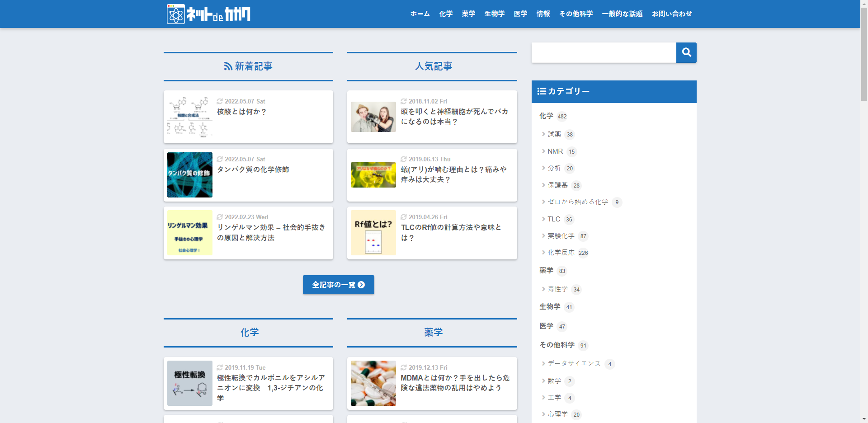This screenshot has width=868, height=423.
Task: Open the MDMA article pills thumbnail
Action: [x=373, y=383]
